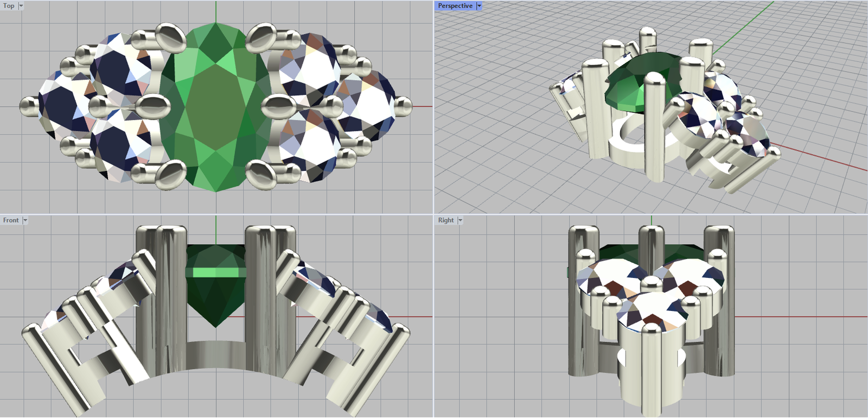
Task: Select the green oval gem in Top view
Action: pyautogui.click(x=216, y=109)
